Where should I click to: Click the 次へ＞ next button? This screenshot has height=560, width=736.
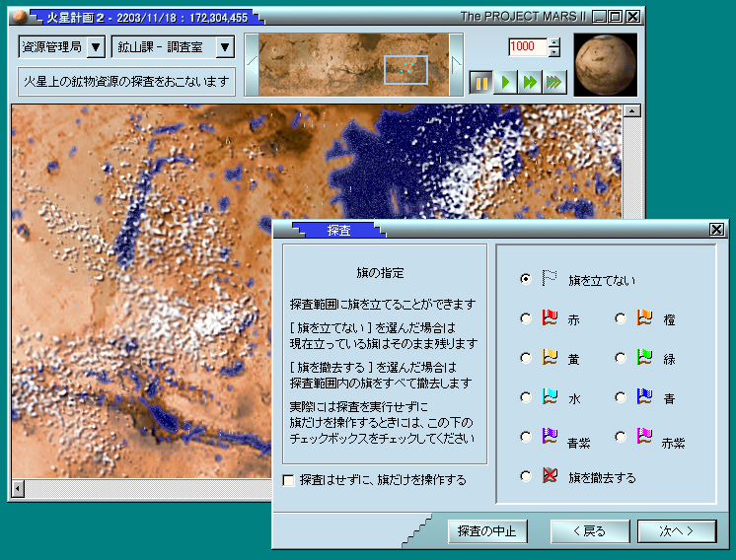676,531
